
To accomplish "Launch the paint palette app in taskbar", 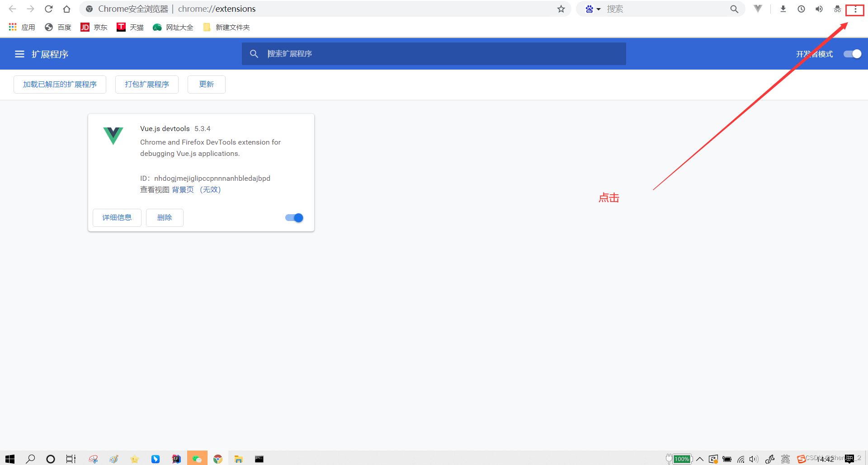I will 114,459.
